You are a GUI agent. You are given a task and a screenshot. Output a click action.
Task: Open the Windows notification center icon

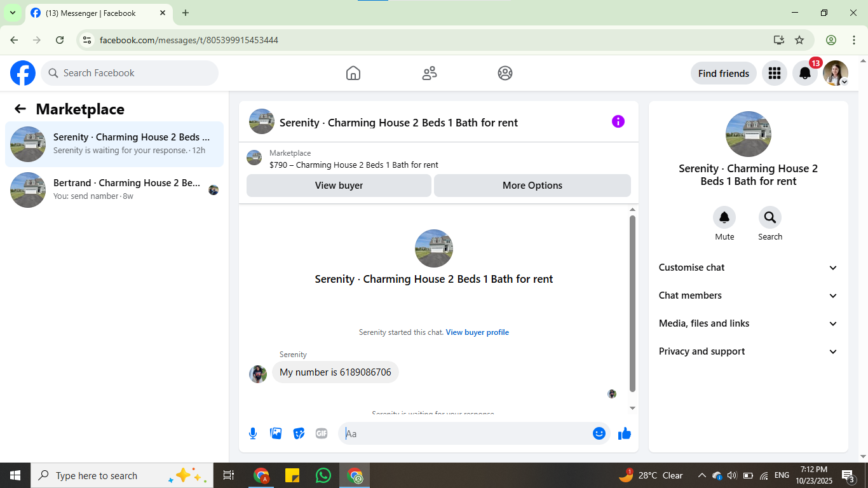pos(848,475)
